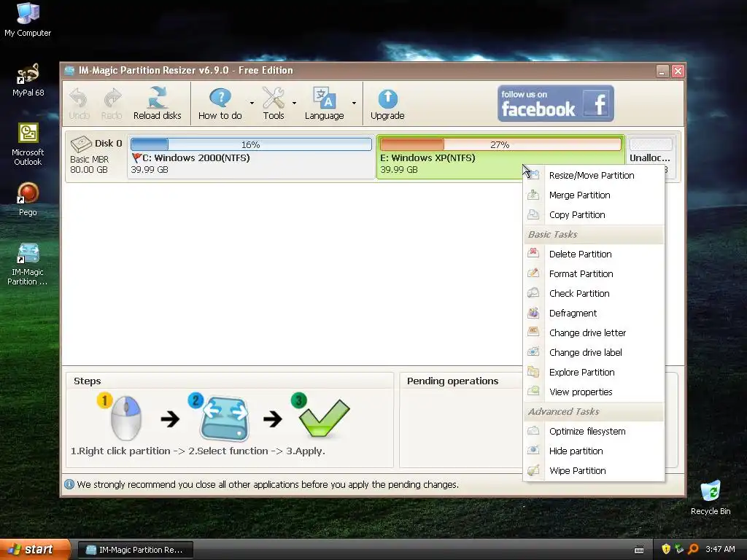Open the Tools wrench icon
Image resolution: width=747 pixels, height=560 pixels.
[x=274, y=98]
